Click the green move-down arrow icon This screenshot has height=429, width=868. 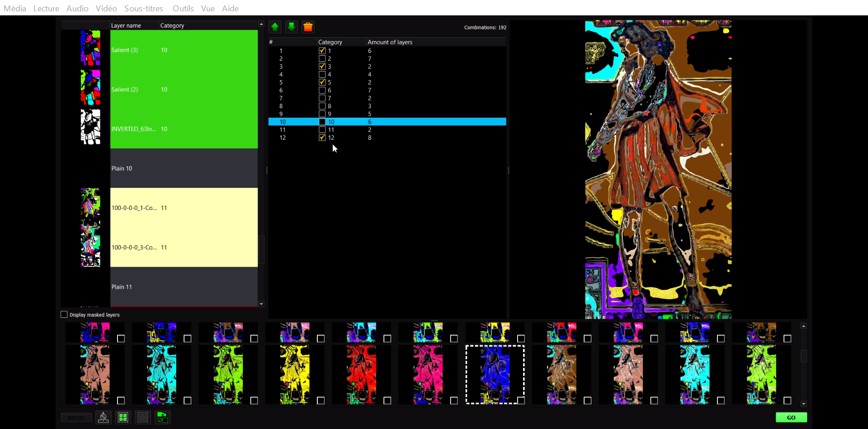[x=292, y=27]
